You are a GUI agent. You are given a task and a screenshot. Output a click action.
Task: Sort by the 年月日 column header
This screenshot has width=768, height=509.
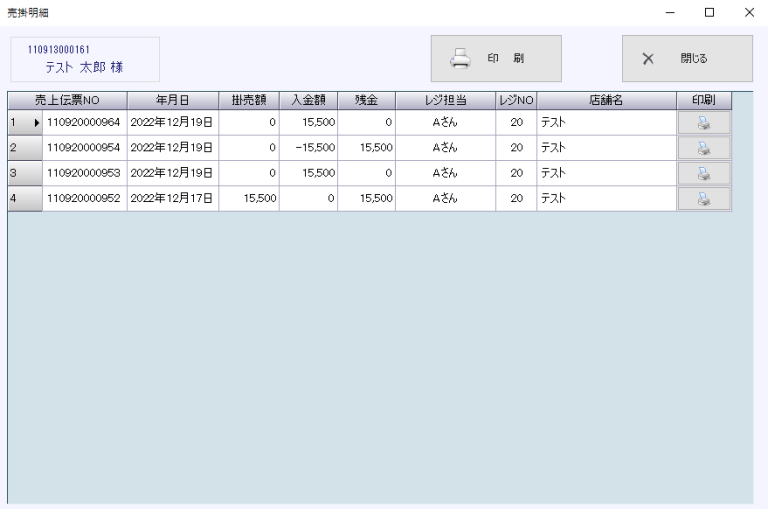(173, 100)
